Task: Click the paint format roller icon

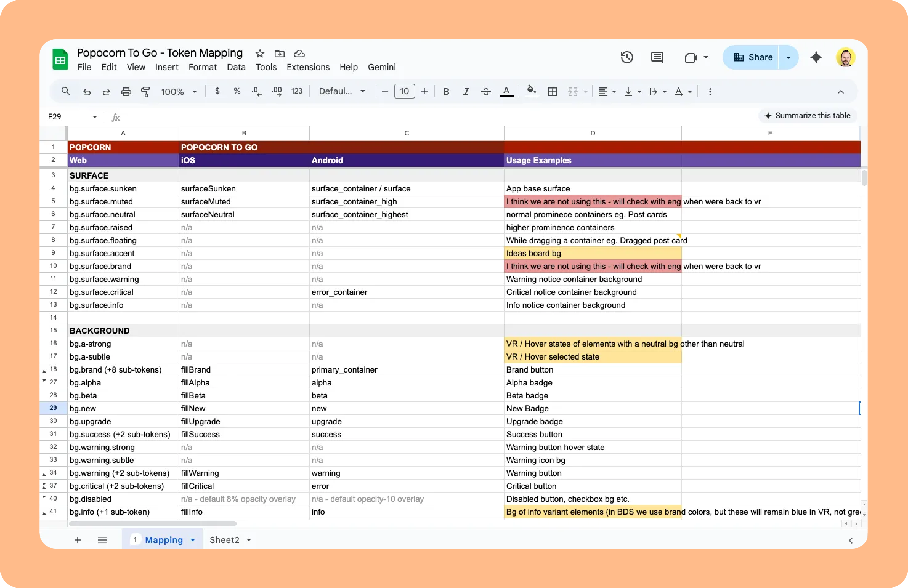Action: (145, 91)
